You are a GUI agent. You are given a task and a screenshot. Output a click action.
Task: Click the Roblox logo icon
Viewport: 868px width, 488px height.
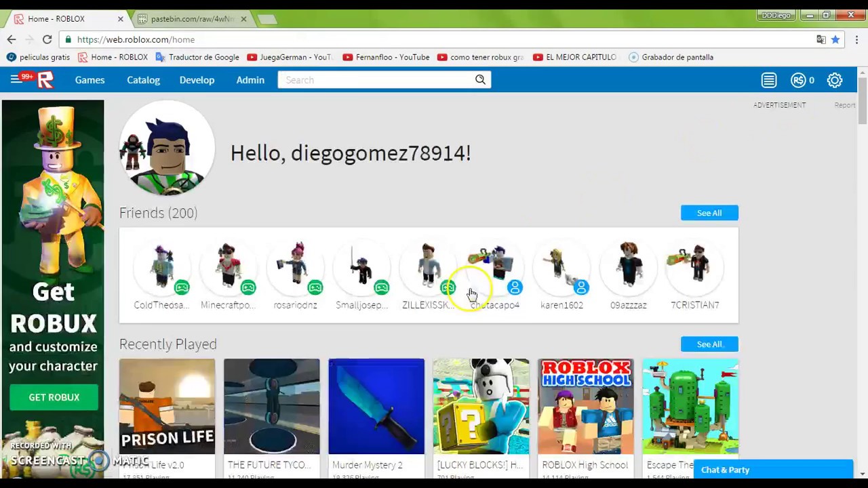(45, 80)
